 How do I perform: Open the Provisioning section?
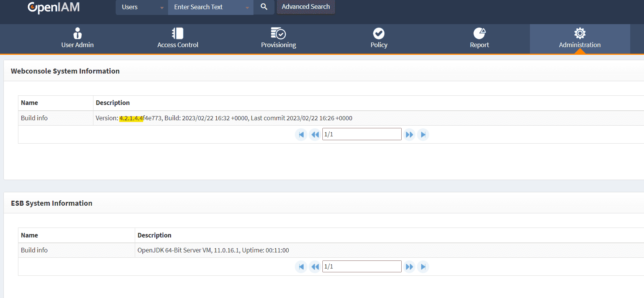pyautogui.click(x=278, y=38)
